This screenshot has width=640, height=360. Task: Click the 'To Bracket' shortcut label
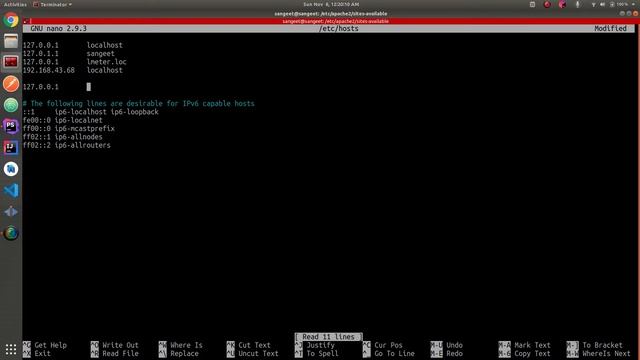point(602,345)
